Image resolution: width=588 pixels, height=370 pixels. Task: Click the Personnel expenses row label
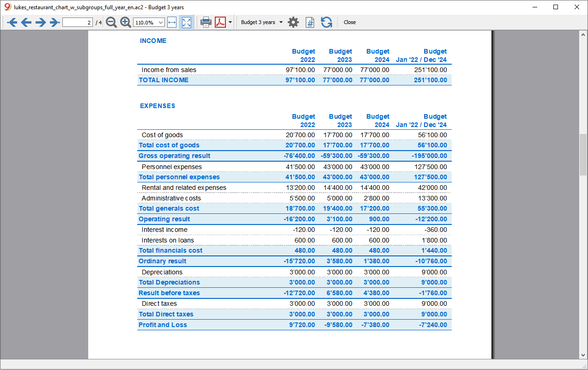tap(172, 167)
